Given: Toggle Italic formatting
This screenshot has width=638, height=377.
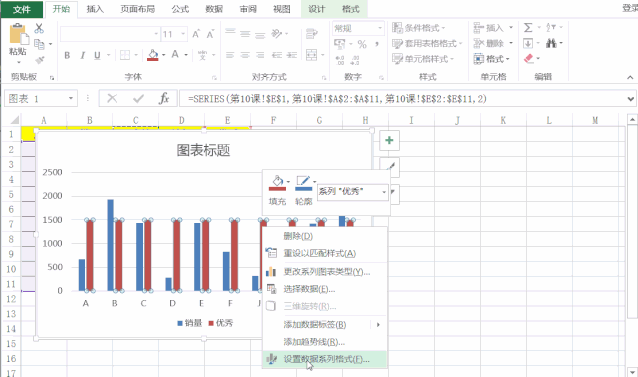Looking at the screenshot, I should [x=83, y=55].
